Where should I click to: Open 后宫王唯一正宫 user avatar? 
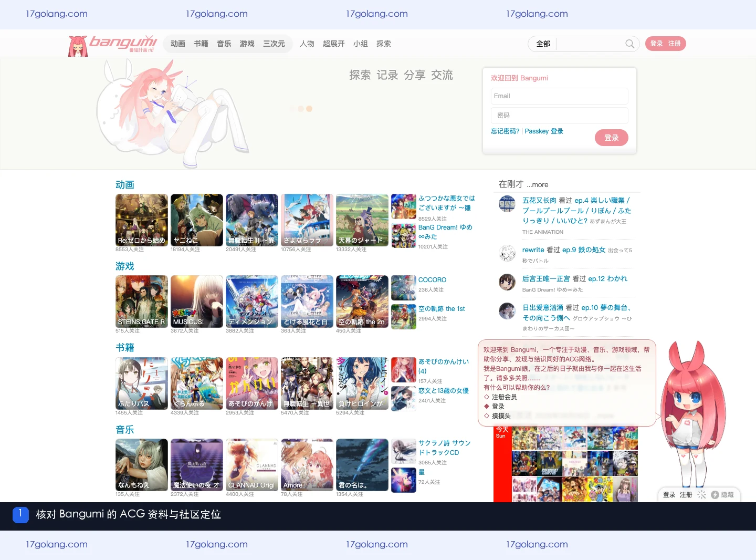coord(507,282)
